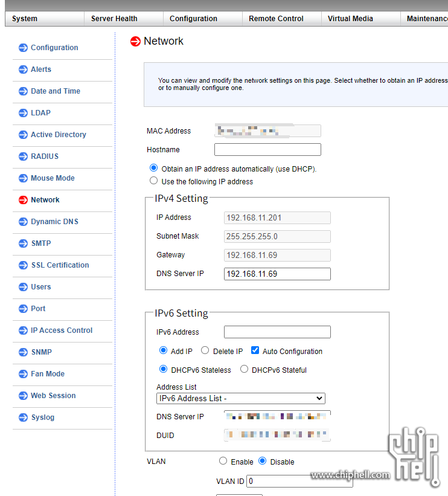Click the arrow icon next to SMTP
The image size is (448, 496).
23,243
